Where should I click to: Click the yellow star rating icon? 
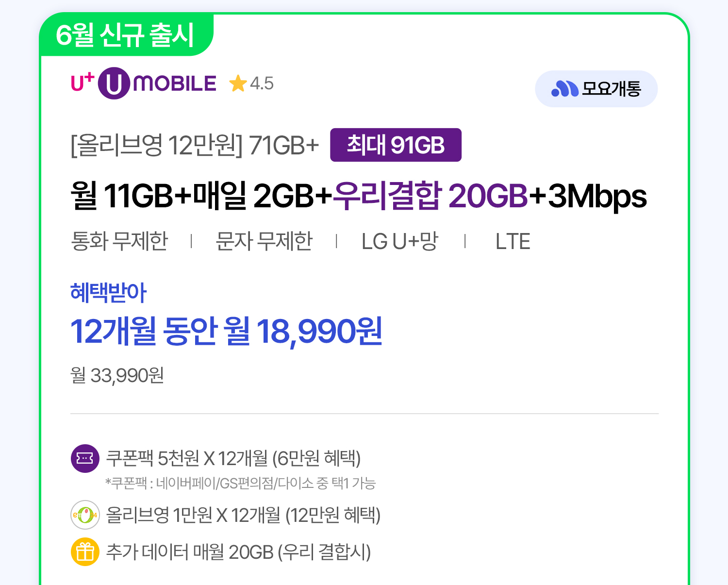(x=238, y=84)
